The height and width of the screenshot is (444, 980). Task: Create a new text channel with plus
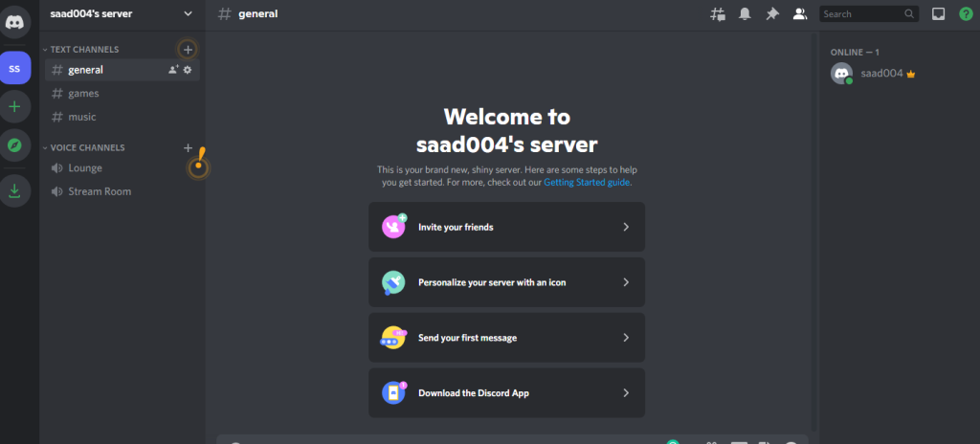click(188, 49)
